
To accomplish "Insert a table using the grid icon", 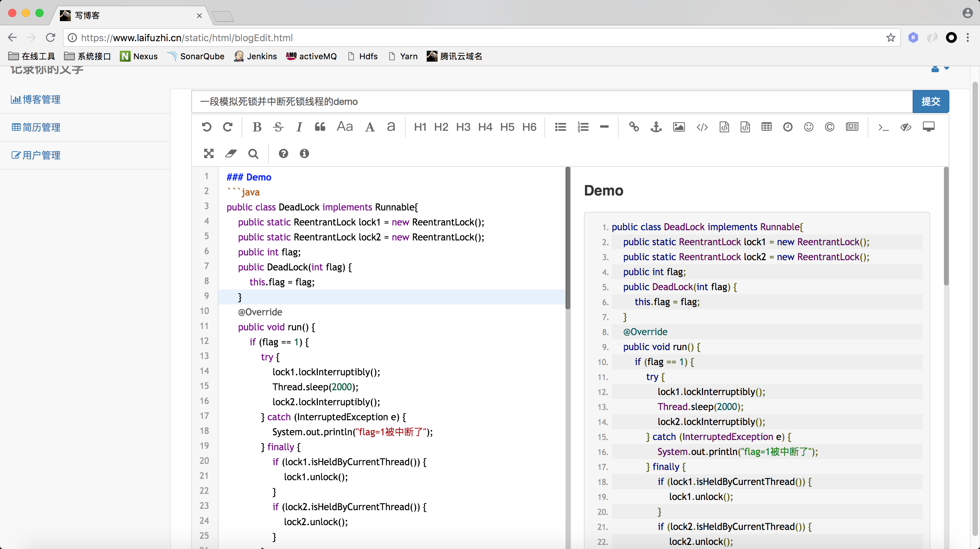I will 766,127.
